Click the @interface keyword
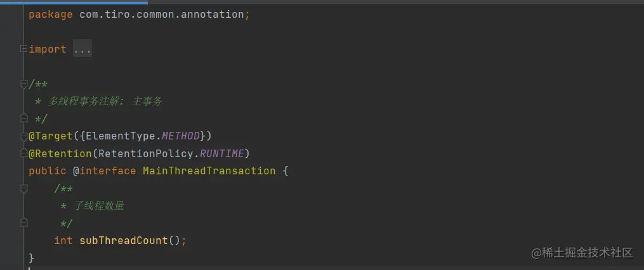Image resolution: width=644 pixels, height=270 pixels. pos(105,171)
